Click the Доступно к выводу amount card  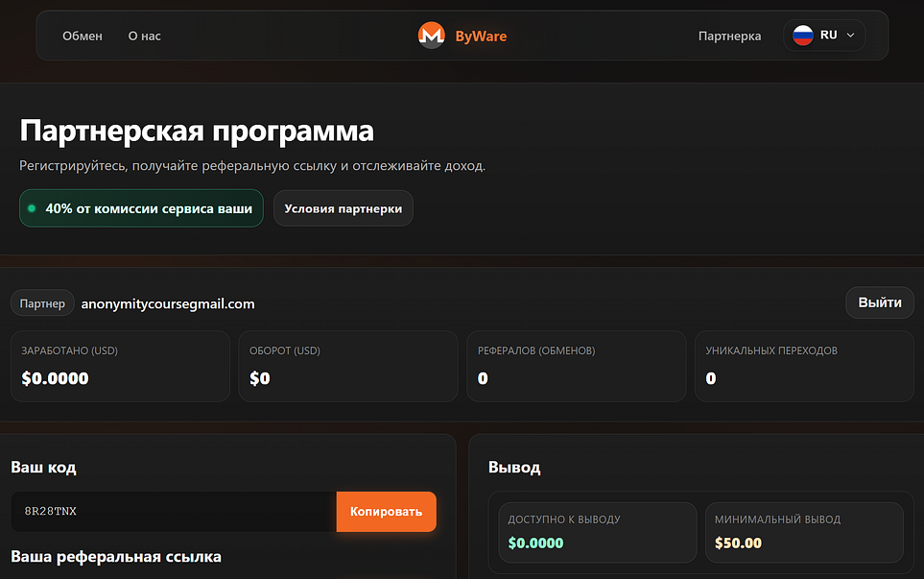pyautogui.click(x=597, y=532)
